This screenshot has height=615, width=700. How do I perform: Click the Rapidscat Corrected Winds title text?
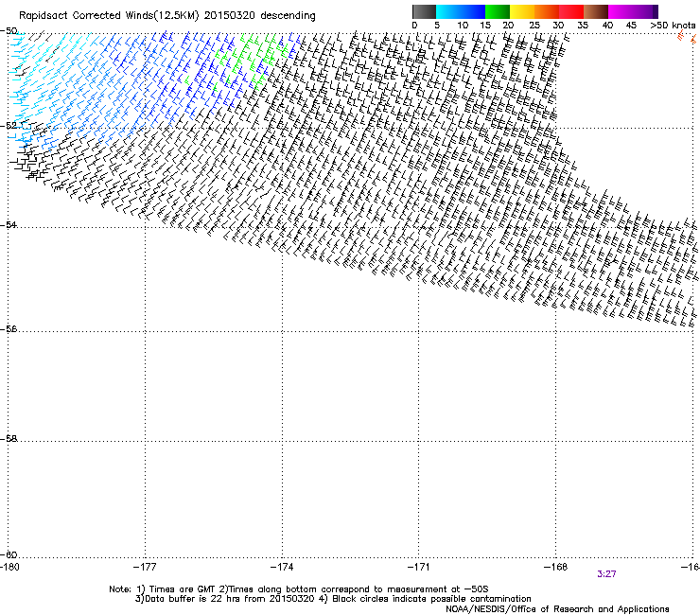[x=167, y=16]
